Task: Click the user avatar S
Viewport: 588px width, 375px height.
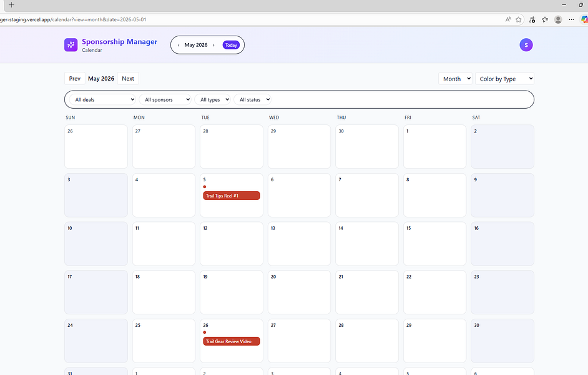Action: click(x=526, y=45)
